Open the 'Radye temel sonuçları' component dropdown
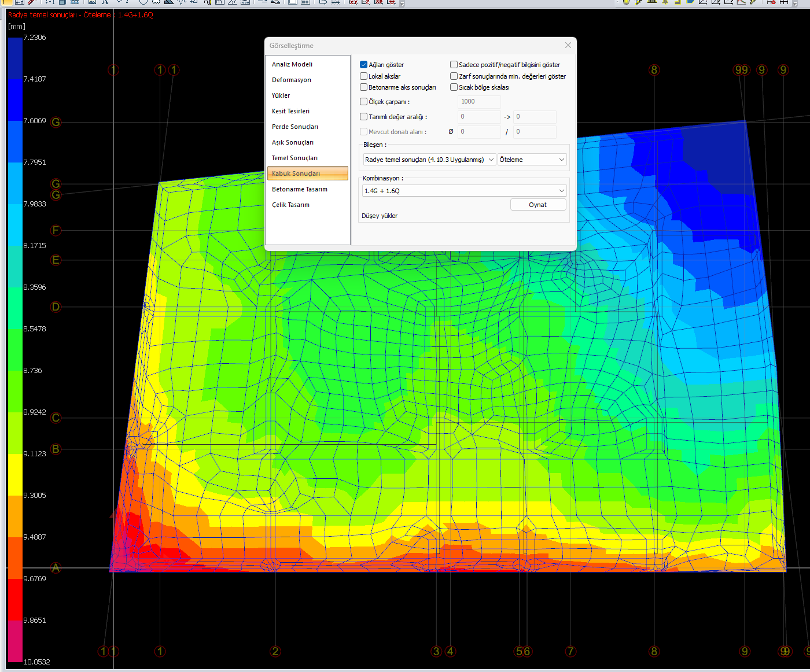The height and width of the screenshot is (672, 810). coord(429,160)
